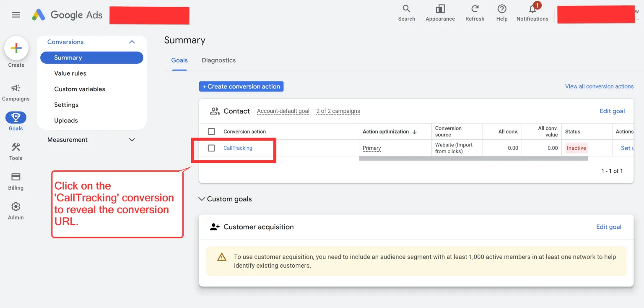Click the Inactive status badge

coord(576,148)
